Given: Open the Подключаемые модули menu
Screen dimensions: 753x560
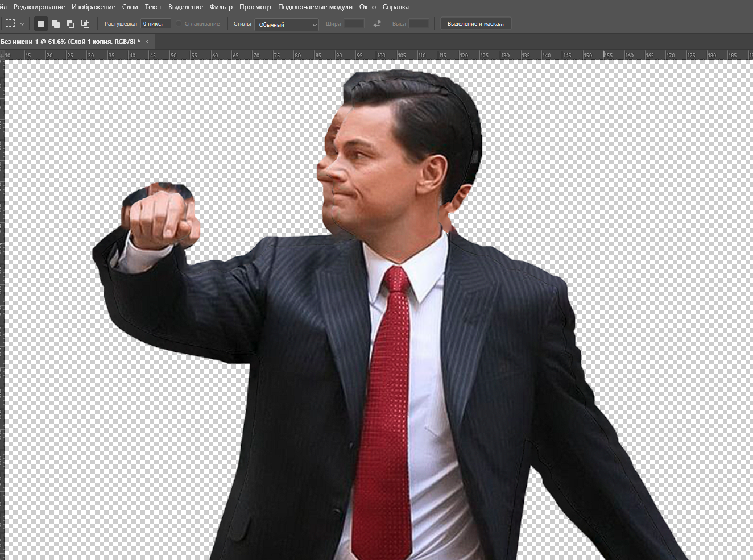Looking at the screenshot, I should 315,7.
